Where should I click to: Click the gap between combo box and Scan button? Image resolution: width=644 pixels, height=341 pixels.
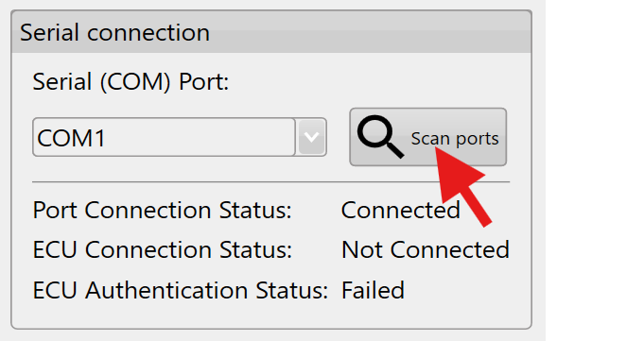(x=338, y=137)
